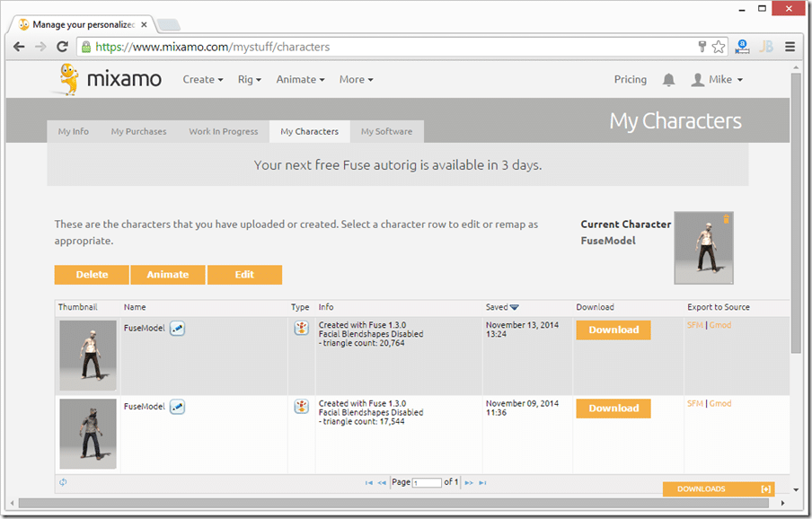This screenshot has width=812, height=519.
Task: Open the notifications bell
Action: (668, 79)
